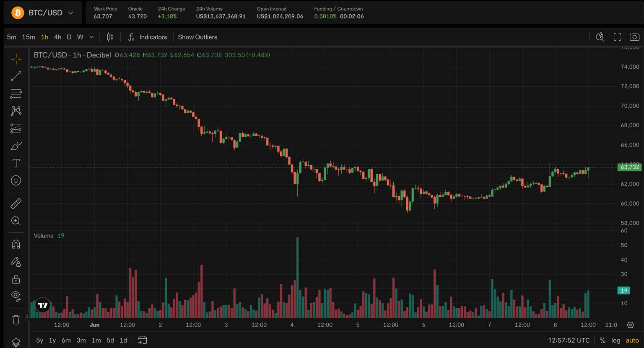This screenshot has height=348, width=644.
Task: Click the current price label 63,732
Action: pyautogui.click(x=630, y=167)
